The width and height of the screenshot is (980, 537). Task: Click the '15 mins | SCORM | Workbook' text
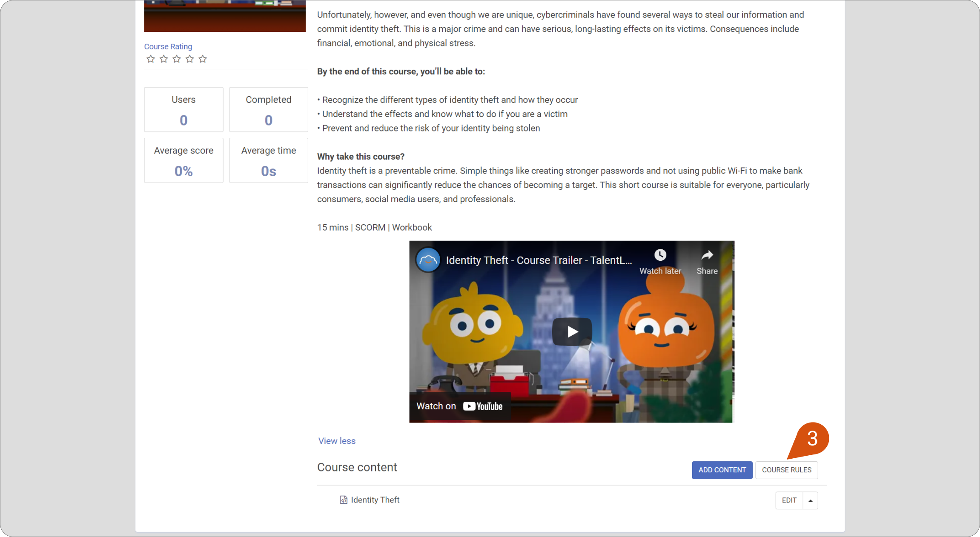point(375,228)
